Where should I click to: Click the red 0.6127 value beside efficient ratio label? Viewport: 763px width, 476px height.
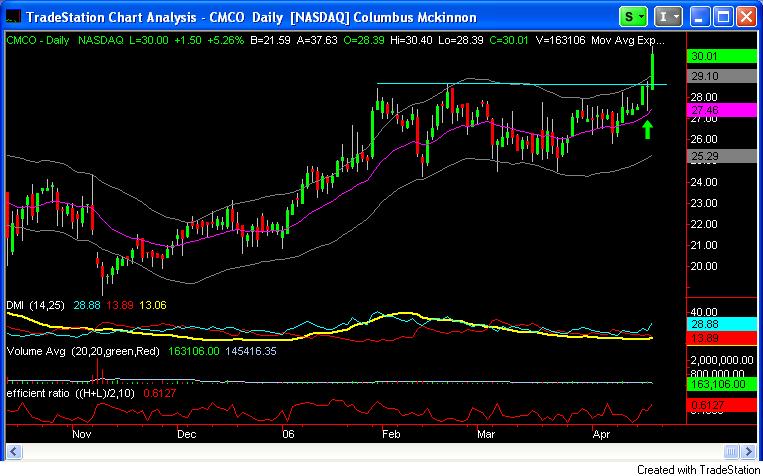[x=159, y=392]
